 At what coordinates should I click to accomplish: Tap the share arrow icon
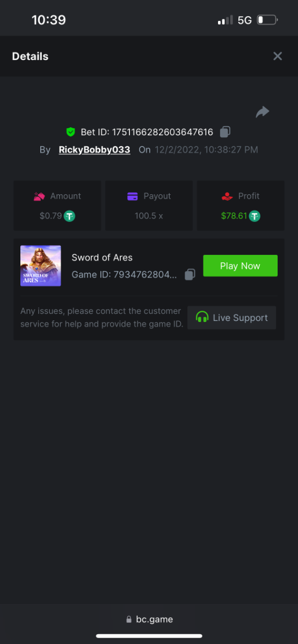262,112
